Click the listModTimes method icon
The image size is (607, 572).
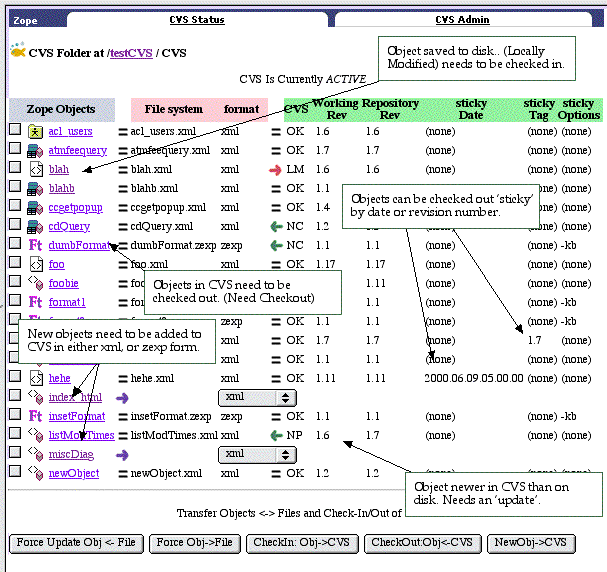coord(35,435)
